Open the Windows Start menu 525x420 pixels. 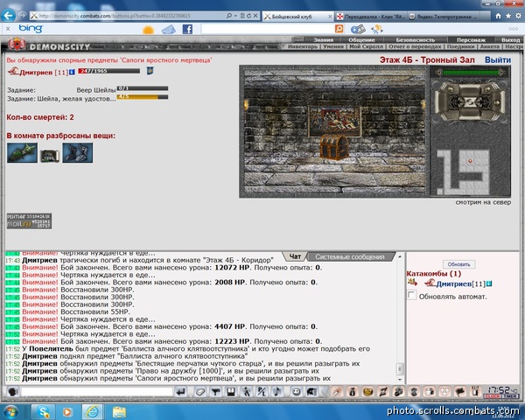point(10,411)
